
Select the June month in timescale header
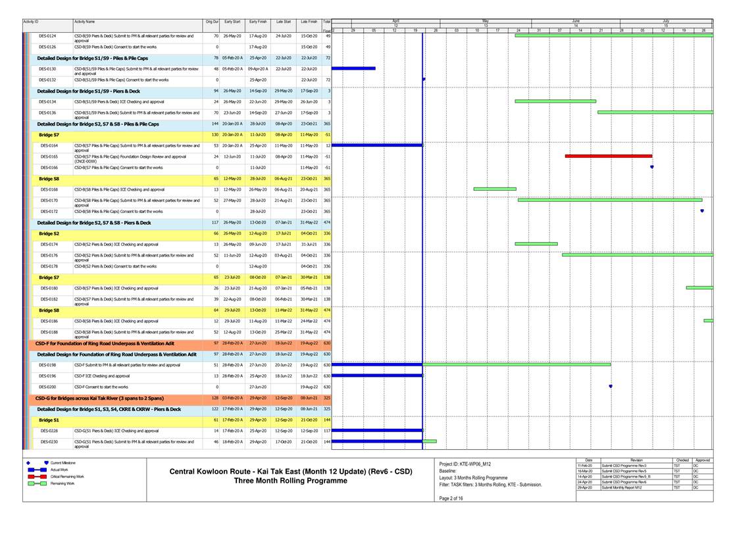(576, 21)
